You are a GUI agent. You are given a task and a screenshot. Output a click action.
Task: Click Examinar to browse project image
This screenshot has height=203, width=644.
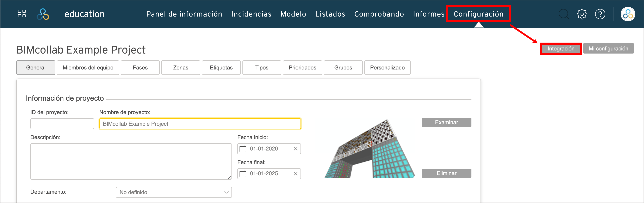point(446,123)
